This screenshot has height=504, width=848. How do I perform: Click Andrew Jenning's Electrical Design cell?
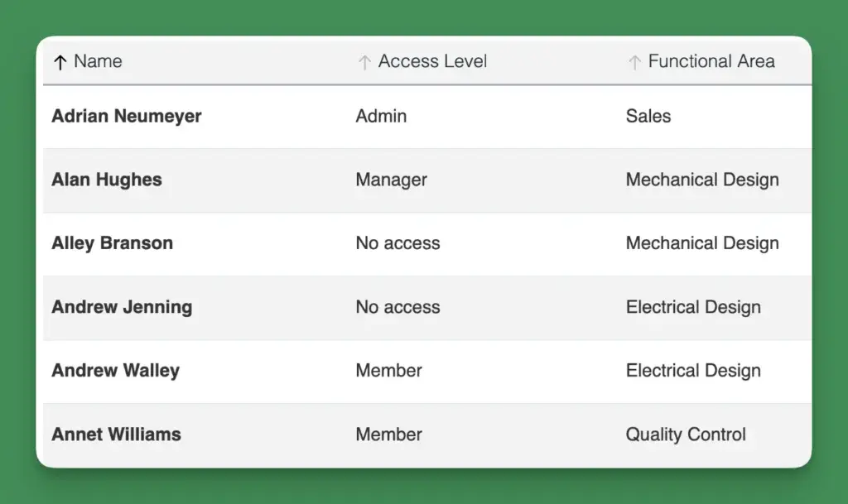click(x=693, y=307)
